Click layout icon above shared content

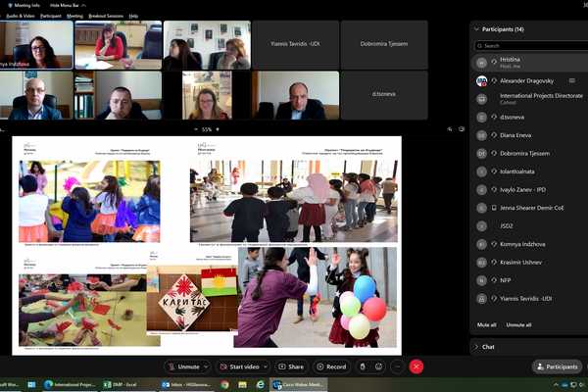(x=462, y=129)
